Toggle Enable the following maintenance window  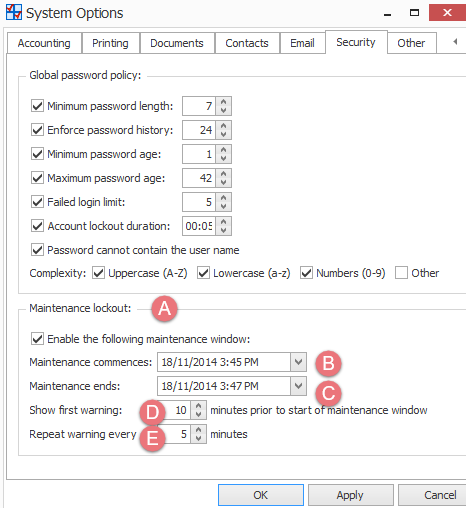[37, 339]
